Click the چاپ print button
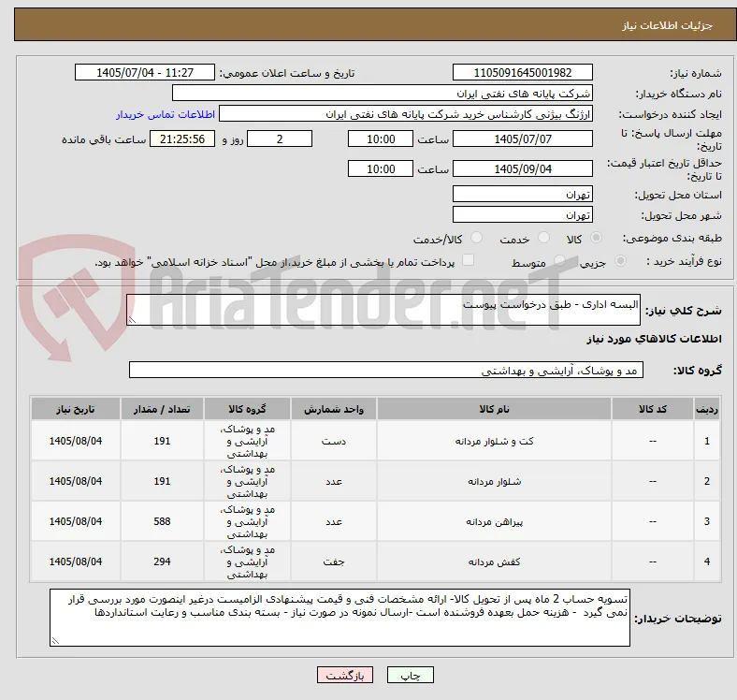The image size is (737, 700). click(411, 675)
